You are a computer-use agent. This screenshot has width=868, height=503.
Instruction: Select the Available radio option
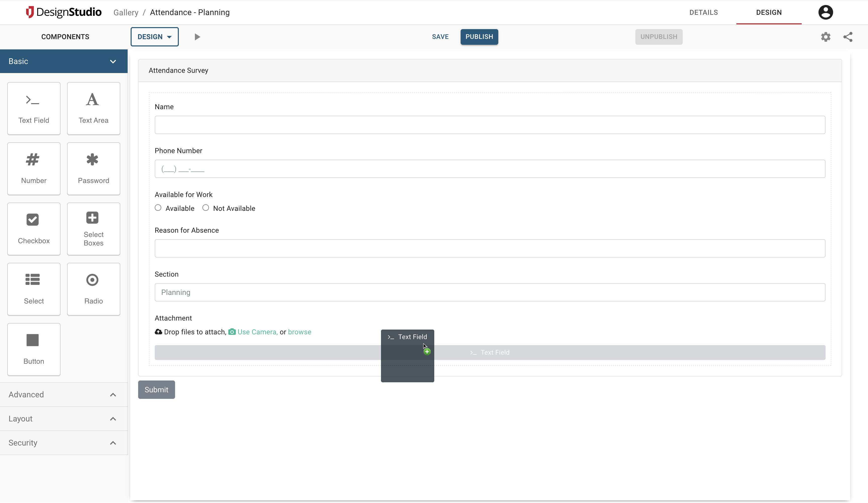pyautogui.click(x=158, y=208)
